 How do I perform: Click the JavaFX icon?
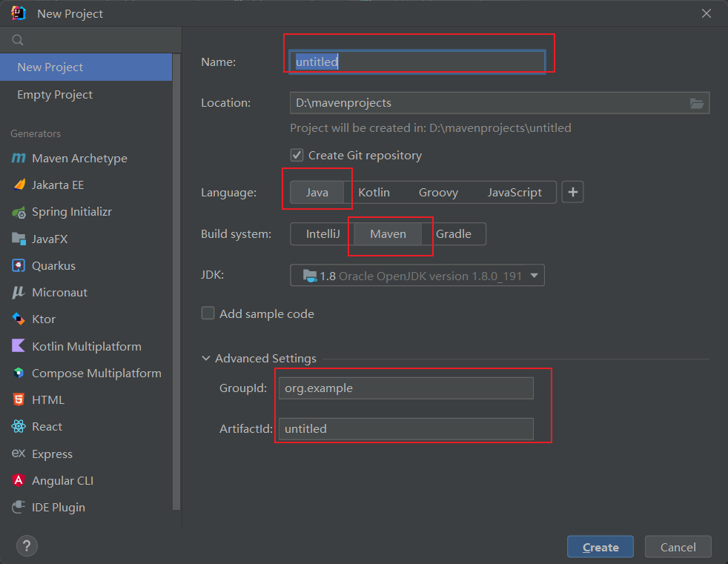click(19, 239)
